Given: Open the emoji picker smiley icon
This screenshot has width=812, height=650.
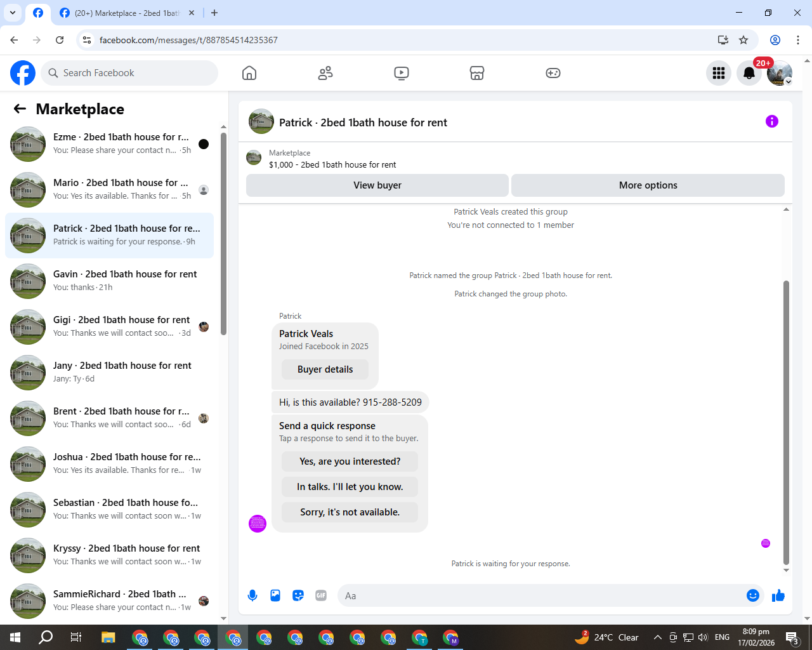Looking at the screenshot, I should click(753, 595).
